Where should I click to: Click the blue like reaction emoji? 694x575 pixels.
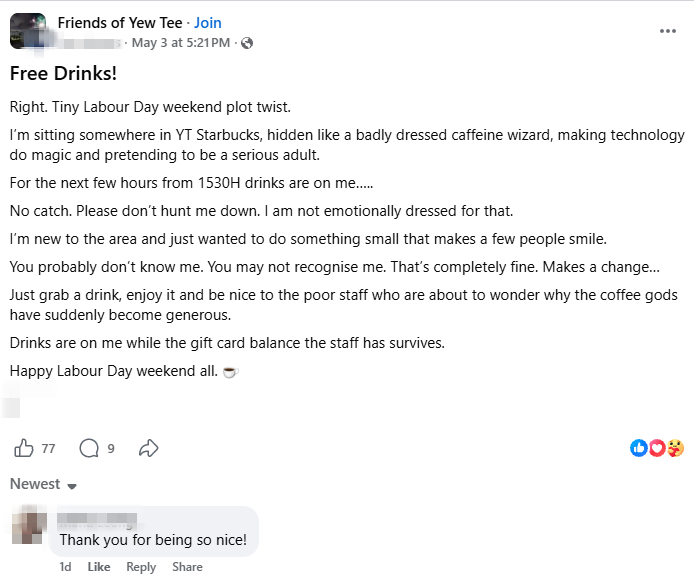[x=639, y=448]
